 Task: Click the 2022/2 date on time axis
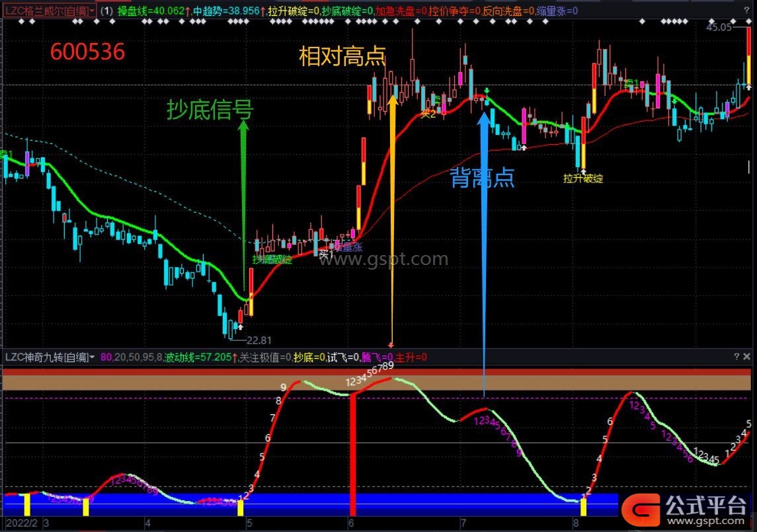(22, 523)
